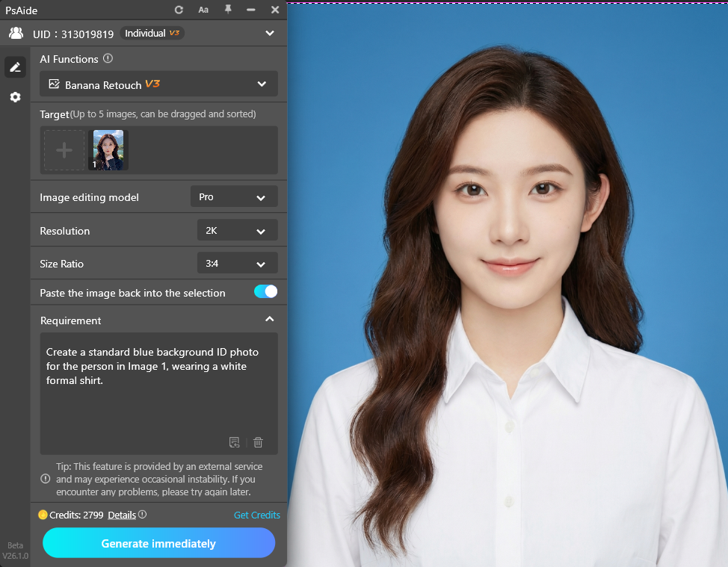Click the info icon next to AI Functions
The width and height of the screenshot is (728, 567).
pyautogui.click(x=108, y=58)
